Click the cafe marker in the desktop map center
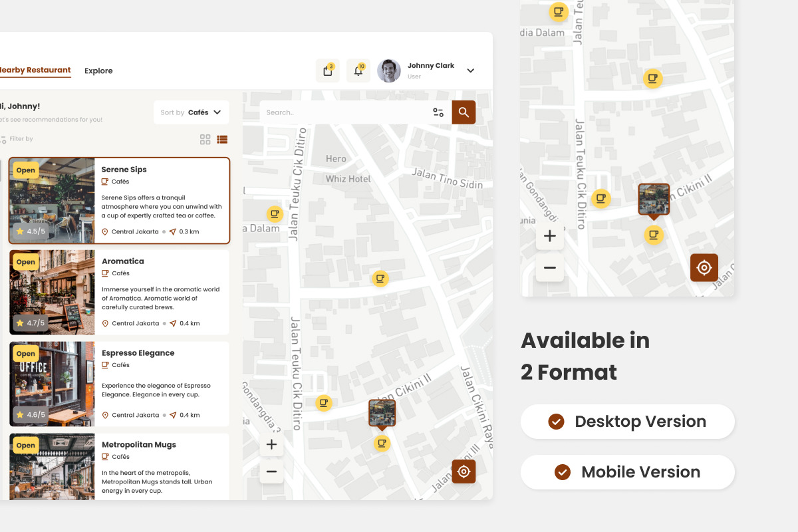Screen dimensions: 798x532 (x=380, y=279)
